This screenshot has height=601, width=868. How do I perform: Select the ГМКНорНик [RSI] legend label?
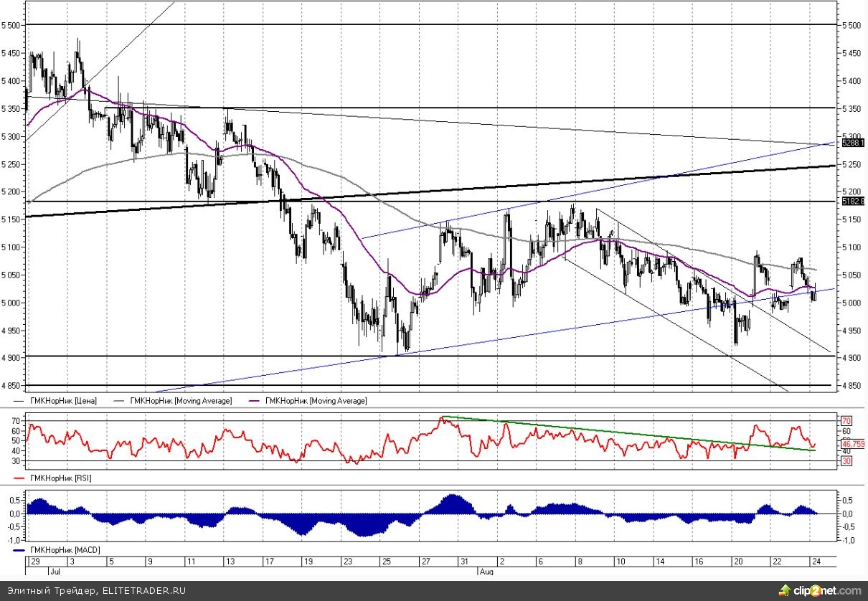60,477
